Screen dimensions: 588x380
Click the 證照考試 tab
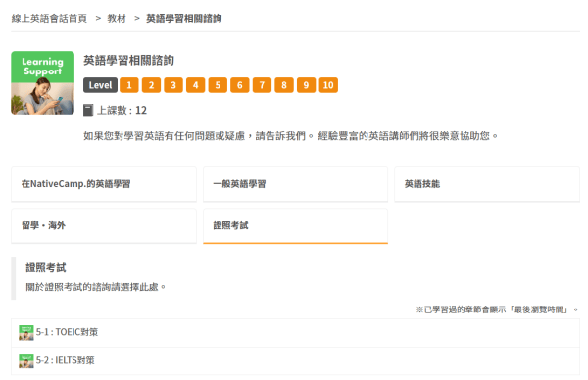pyautogui.click(x=296, y=226)
